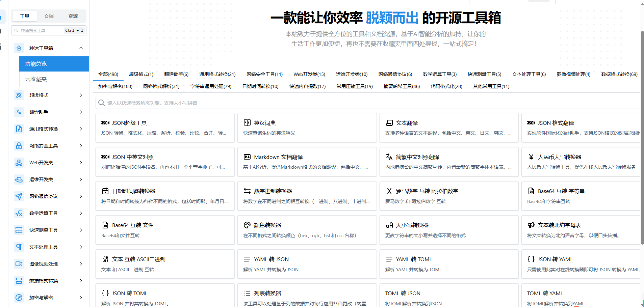644x307 pixels.
Task: Switch to the 文档 tab in sidebar
Action: coord(49,16)
